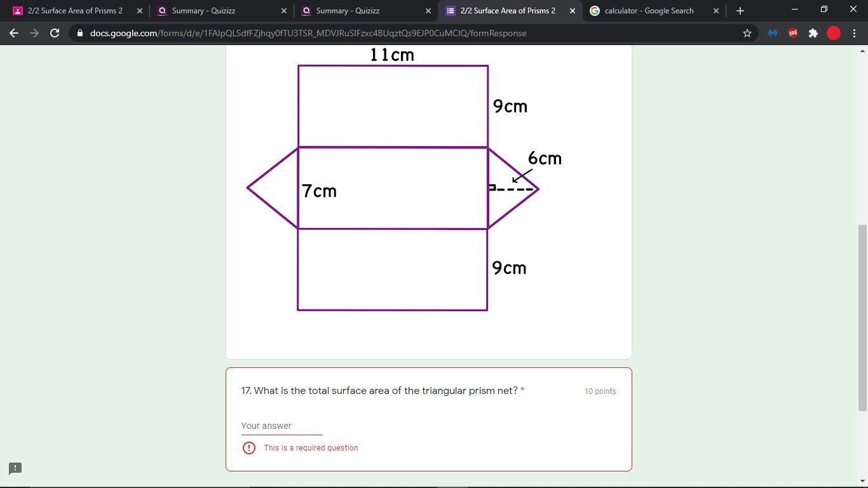
Task: Click the Your answer field for question 17
Action: click(x=281, y=426)
